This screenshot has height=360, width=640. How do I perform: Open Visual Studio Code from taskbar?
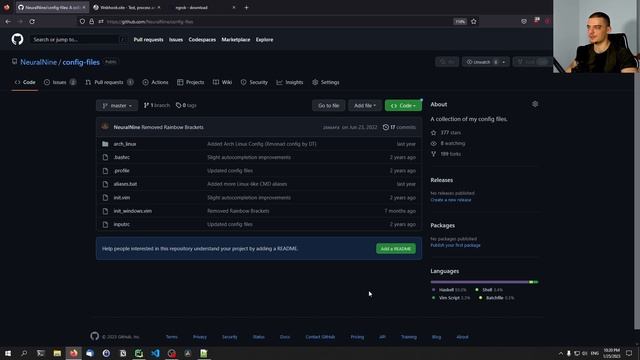155,353
